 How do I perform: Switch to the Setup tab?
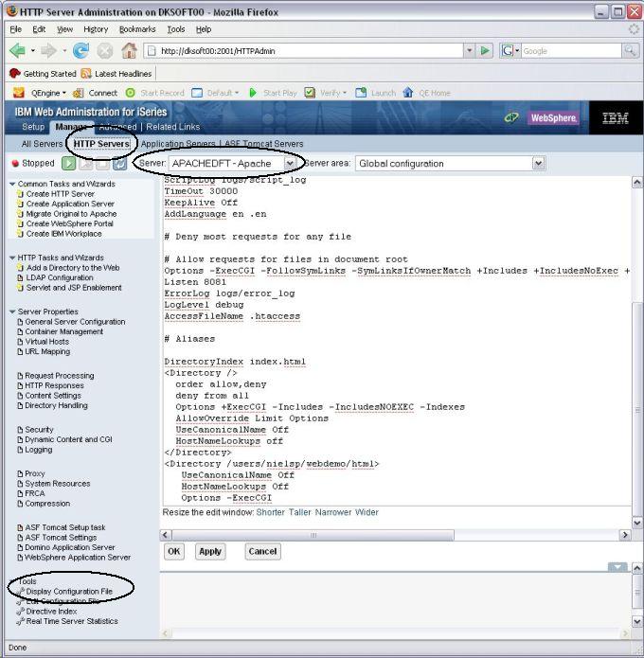pyautogui.click(x=33, y=127)
